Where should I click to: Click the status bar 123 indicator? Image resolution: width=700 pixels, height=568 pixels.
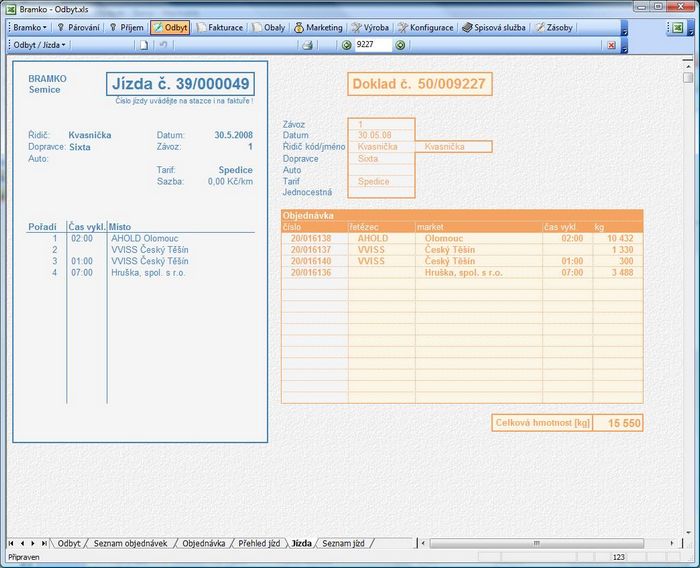click(x=618, y=557)
